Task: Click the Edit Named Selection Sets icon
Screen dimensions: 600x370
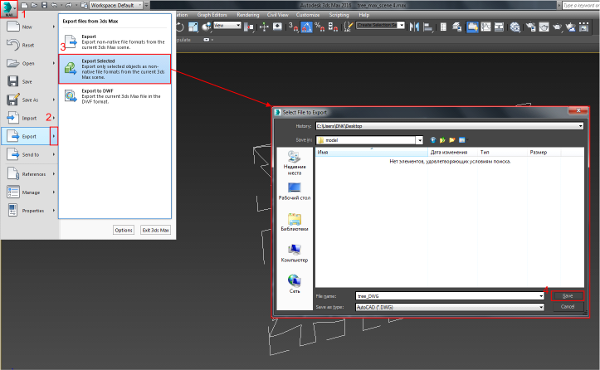Action: [348, 27]
